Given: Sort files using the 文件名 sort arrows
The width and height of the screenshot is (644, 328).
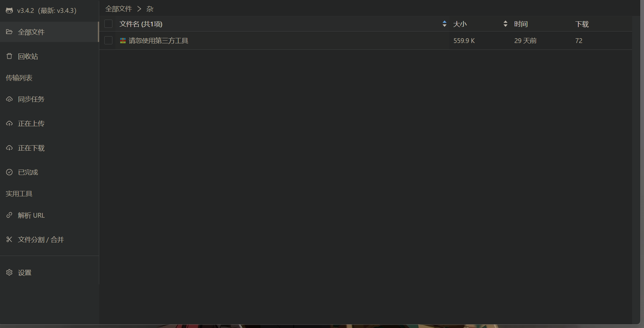Looking at the screenshot, I should tap(445, 24).
